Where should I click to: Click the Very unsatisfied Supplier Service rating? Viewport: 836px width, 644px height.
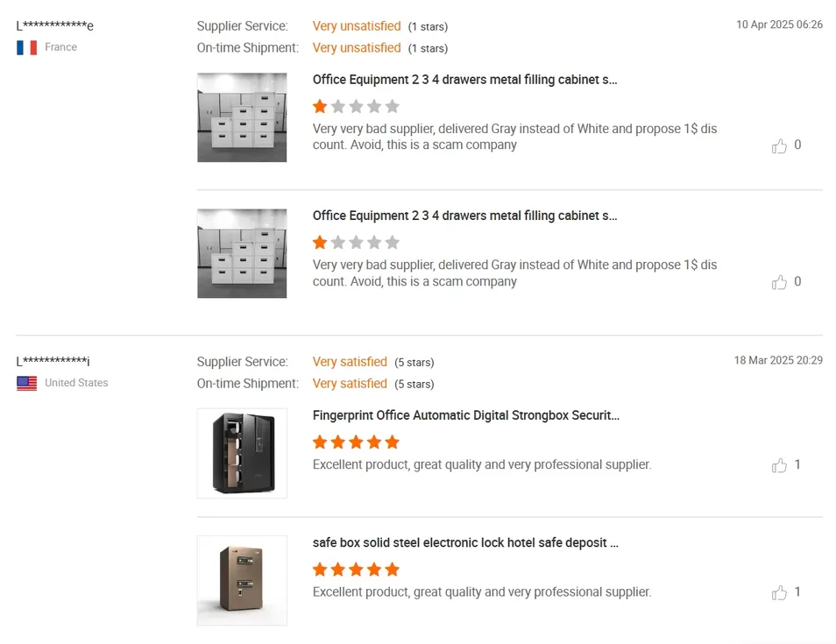point(356,25)
